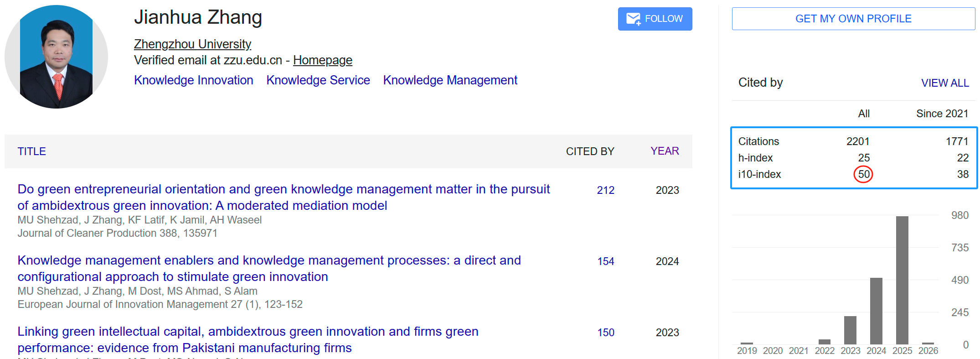View the 212 citations of first paper
Image resolution: width=980 pixels, height=359 pixels.
click(x=605, y=190)
